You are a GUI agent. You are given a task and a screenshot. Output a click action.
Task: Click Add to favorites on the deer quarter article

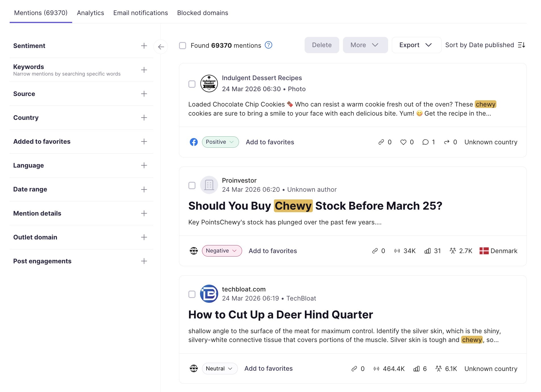click(x=268, y=368)
